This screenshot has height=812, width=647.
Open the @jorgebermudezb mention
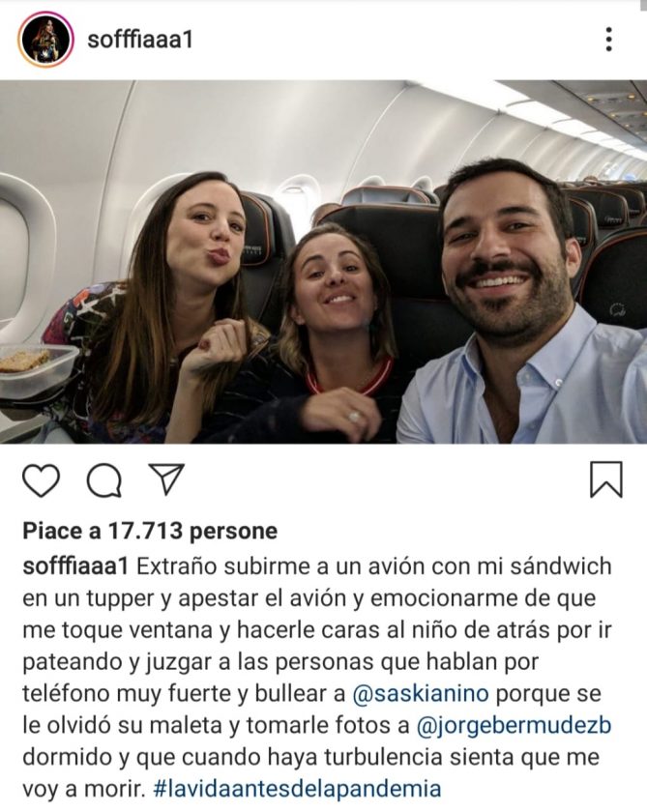[514, 726]
